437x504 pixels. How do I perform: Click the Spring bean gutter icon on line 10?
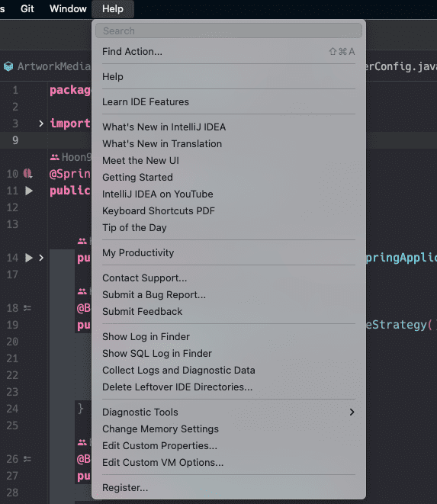[28, 174]
